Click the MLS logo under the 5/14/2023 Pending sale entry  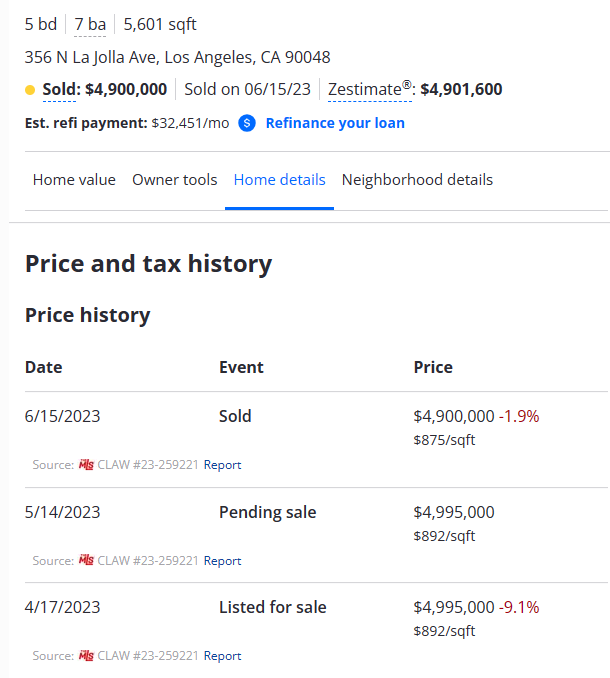[x=86, y=561]
